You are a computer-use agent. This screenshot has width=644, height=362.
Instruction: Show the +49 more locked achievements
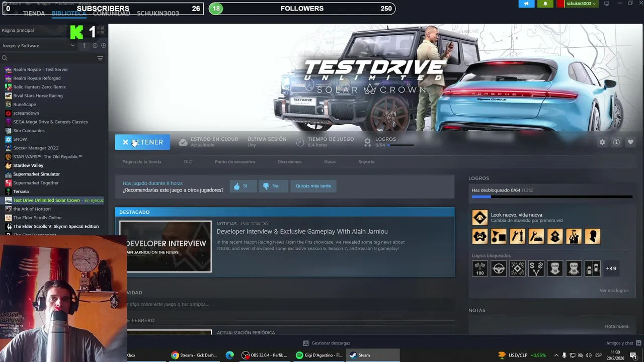click(611, 268)
